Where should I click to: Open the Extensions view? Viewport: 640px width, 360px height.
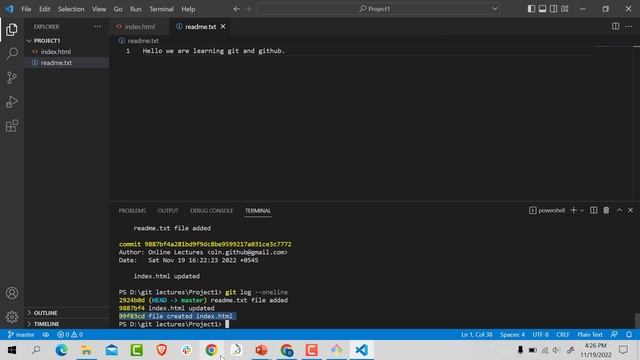click(x=12, y=126)
